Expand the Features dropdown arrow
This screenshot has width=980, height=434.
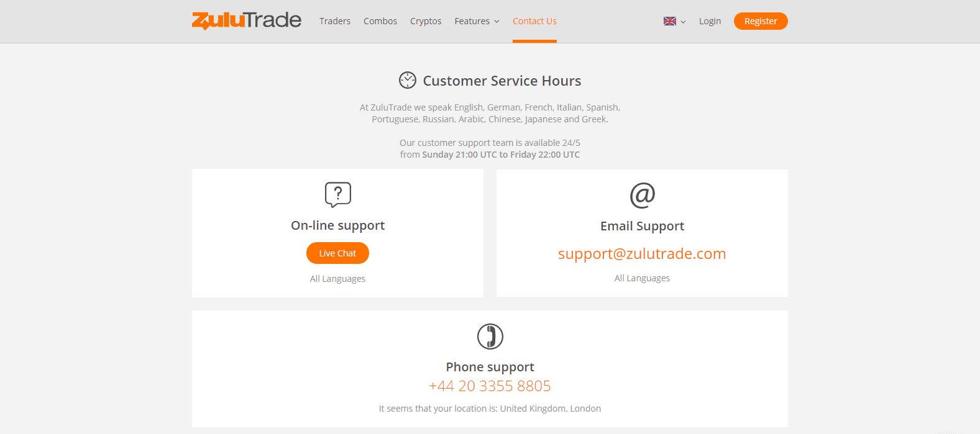pyautogui.click(x=497, y=22)
